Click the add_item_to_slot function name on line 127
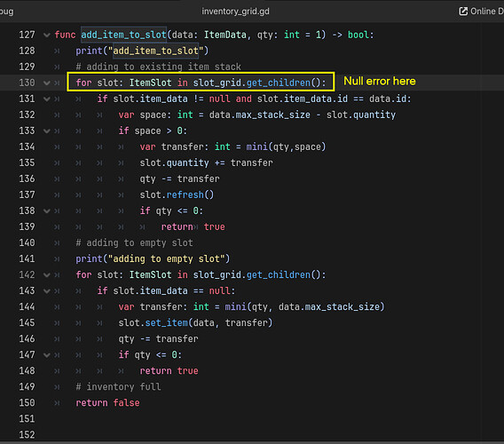Screen dimensions: 504x444 click(123, 35)
